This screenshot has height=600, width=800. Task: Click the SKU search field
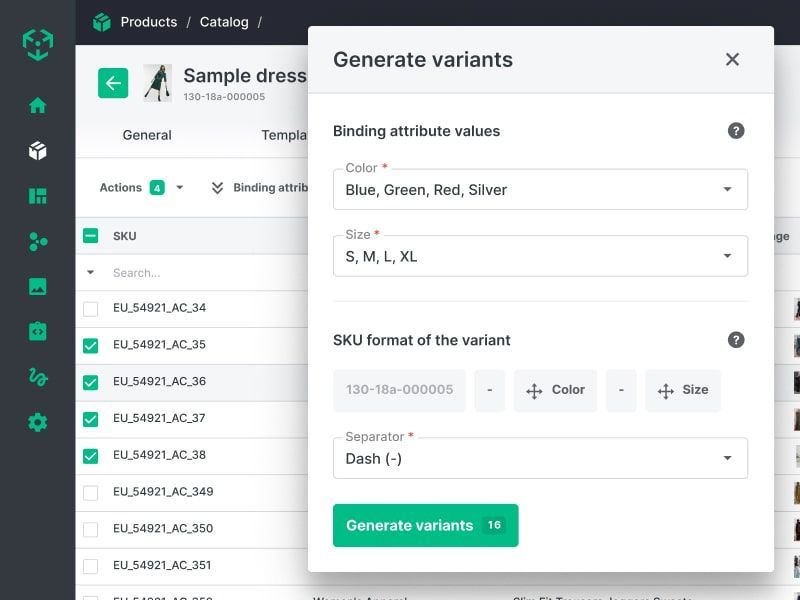pos(204,273)
